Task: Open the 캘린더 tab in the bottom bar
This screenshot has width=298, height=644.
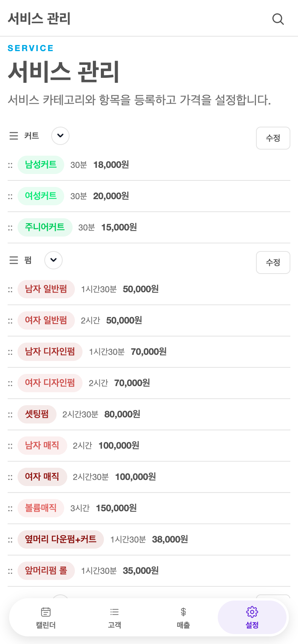Action: (x=46, y=617)
